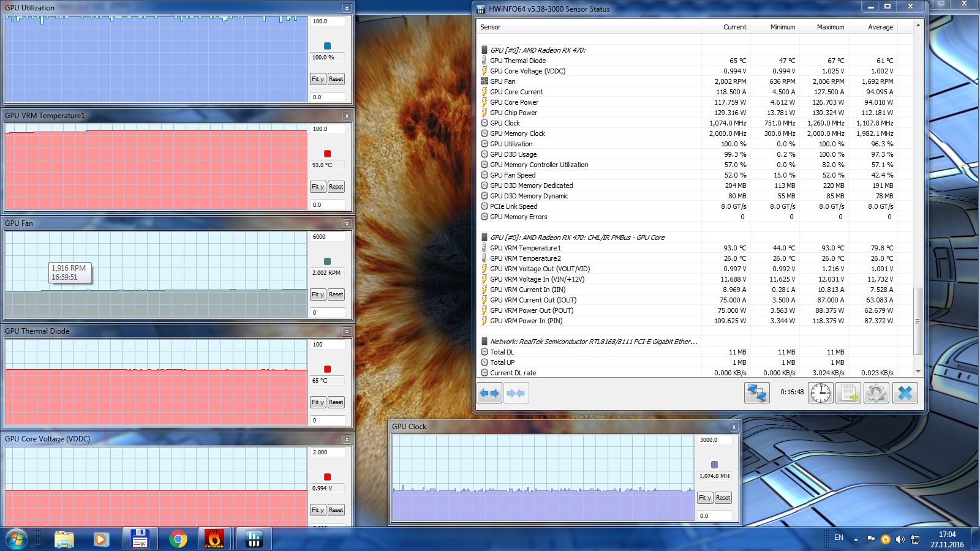This screenshot has height=551, width=980.
Task: Click Fit y in the GPU VRM Temperature1 graph
Action: 318,187
